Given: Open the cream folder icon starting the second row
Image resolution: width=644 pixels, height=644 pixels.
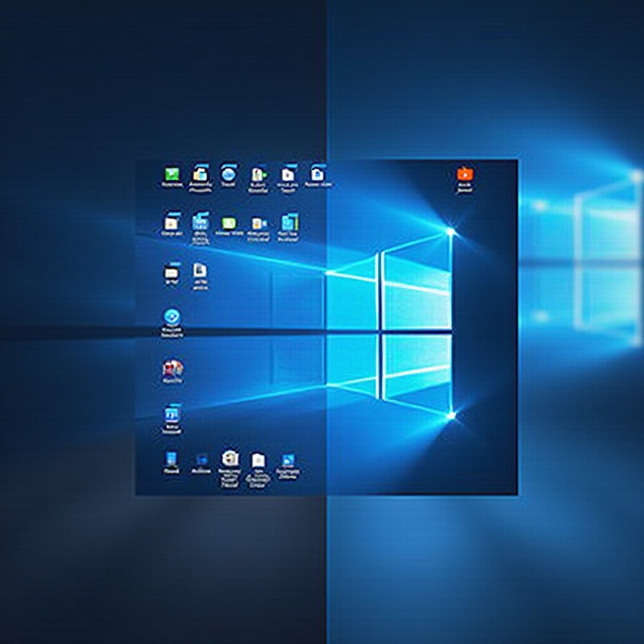Looking at the screenshot, I should point(171,223).
